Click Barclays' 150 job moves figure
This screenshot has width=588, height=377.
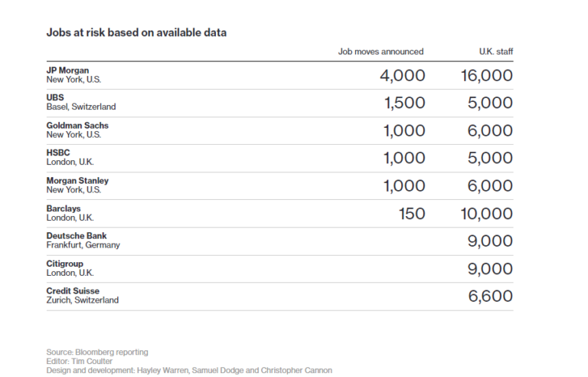coord(412,214)
